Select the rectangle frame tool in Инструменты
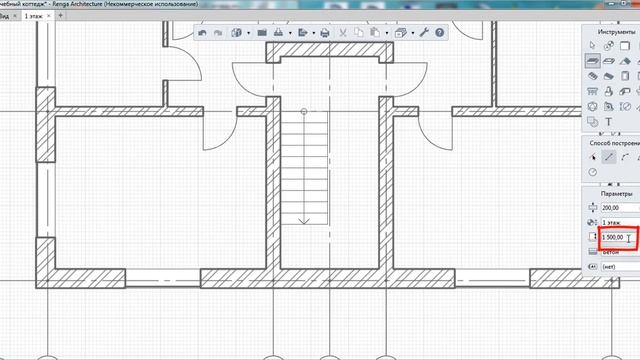Viewport: 640px width, 360px height. tap(625, 46)
